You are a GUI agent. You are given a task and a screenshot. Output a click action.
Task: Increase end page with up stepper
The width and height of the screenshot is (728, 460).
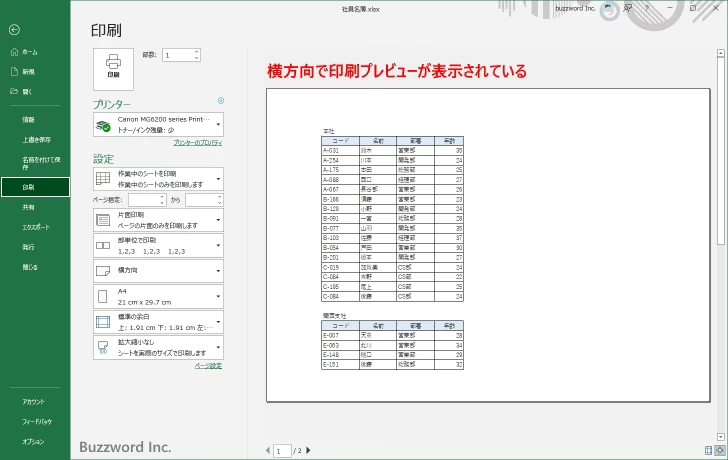coord(220,197)
